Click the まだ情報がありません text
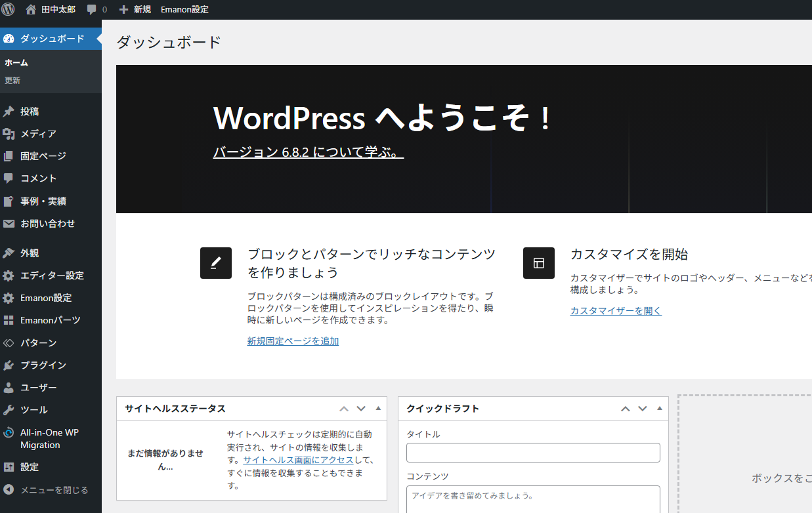This screenshot has height=513, width=812. coord(165,461)
